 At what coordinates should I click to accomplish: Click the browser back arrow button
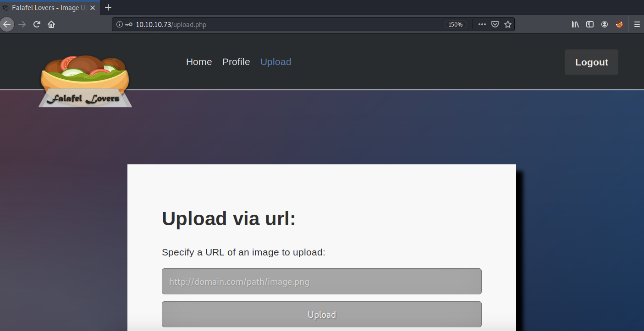pos(6,24)
